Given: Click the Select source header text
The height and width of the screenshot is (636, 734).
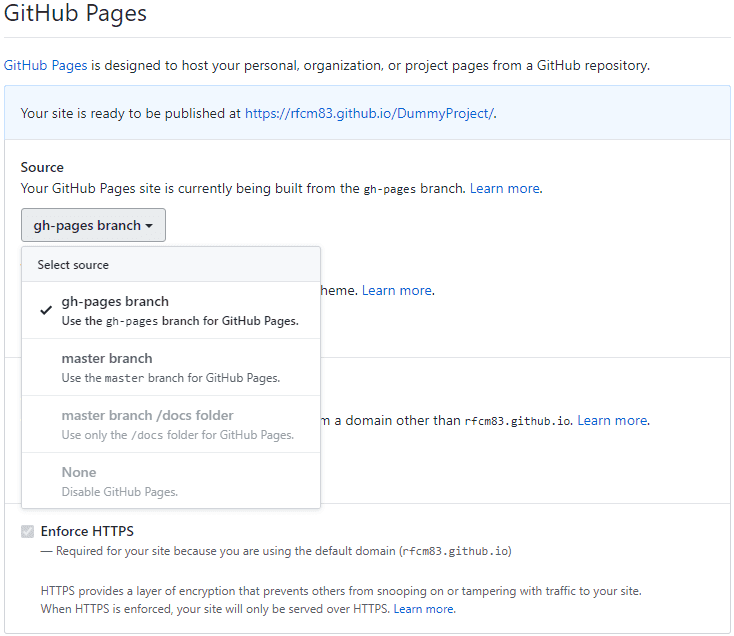Looking at the screenshot, I should click(x=73, y=265).
